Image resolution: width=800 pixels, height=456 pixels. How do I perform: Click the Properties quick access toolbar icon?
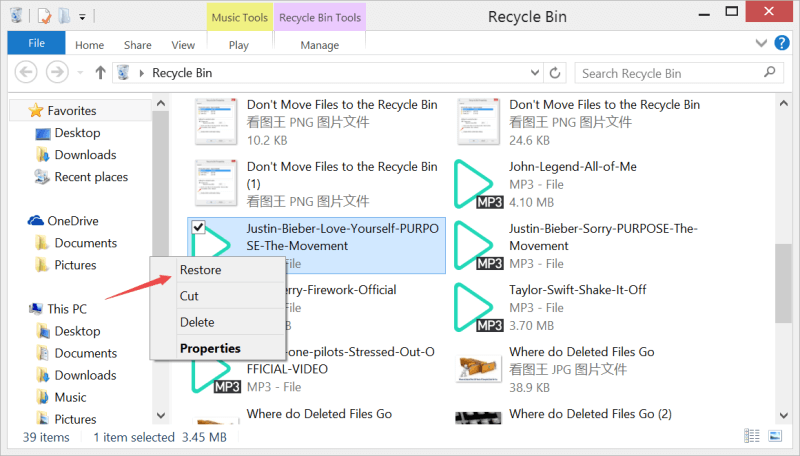44,16
